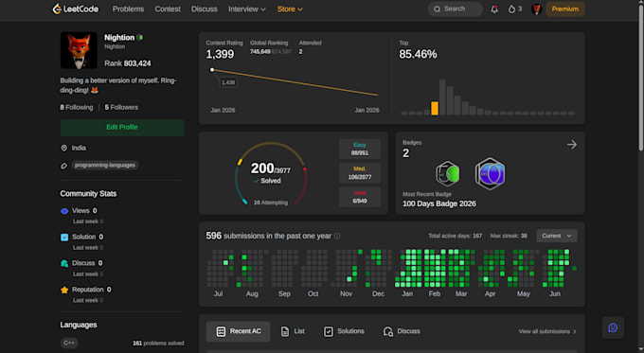The height and width of the screenshot is (353, 644).
Task: Click the green status dot beside Nightion
Action: pyautogui.click(x=140, y=37)
